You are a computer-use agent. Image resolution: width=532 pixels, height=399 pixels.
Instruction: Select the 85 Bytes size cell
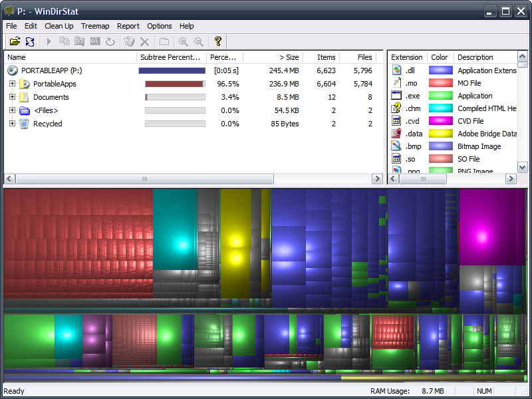click(285, 124)
